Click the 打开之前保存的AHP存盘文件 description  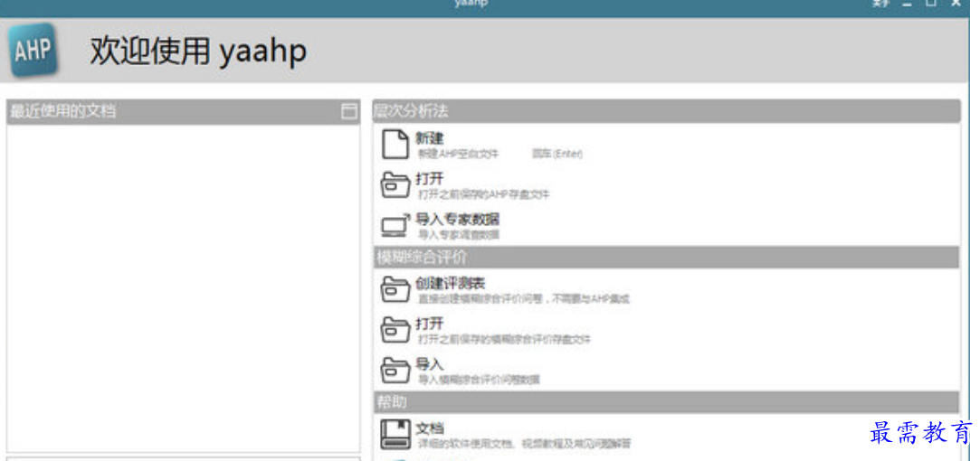[x=484, y=195]
